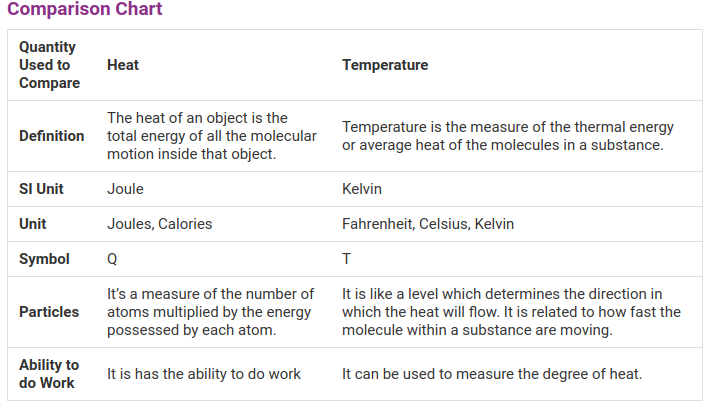Click the heat definition text about molecular motion
This screenshot has width=709, height=411.
click(212, 136)
